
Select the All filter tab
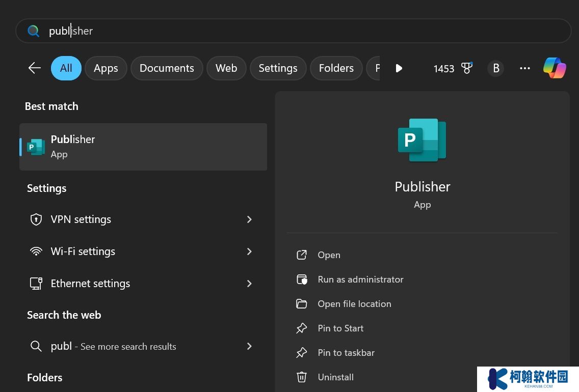tap(66, 68)
